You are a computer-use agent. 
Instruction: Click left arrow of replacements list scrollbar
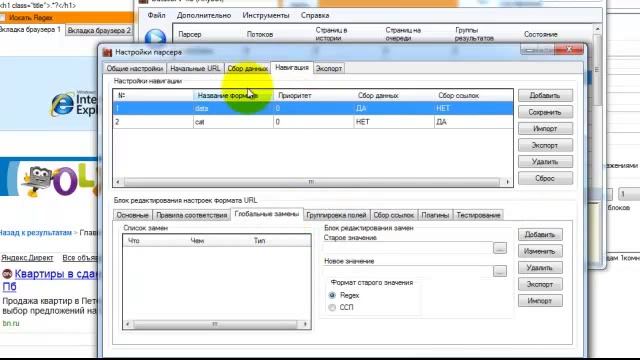point(128,324)
